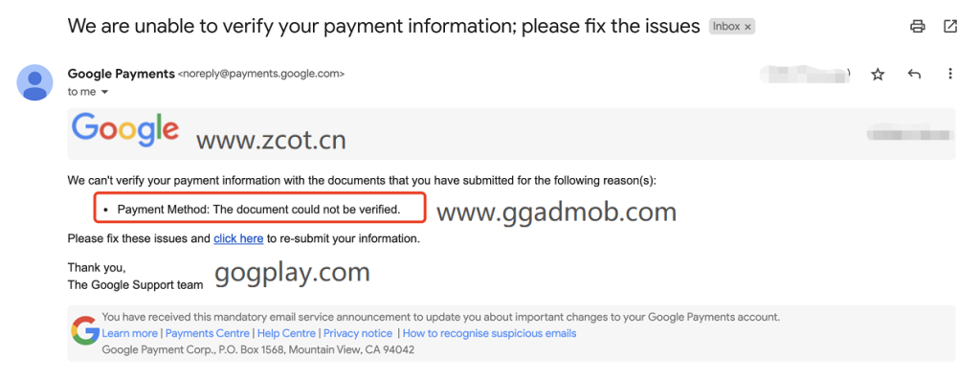This screenshot has width=980, height=379.
Task: Select the Inbox label chip
Action: pyautogui.click(x=726, y=26)
